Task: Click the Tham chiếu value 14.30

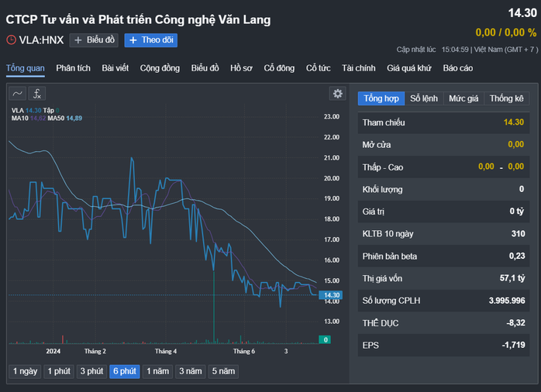Action: click(513, 122)
